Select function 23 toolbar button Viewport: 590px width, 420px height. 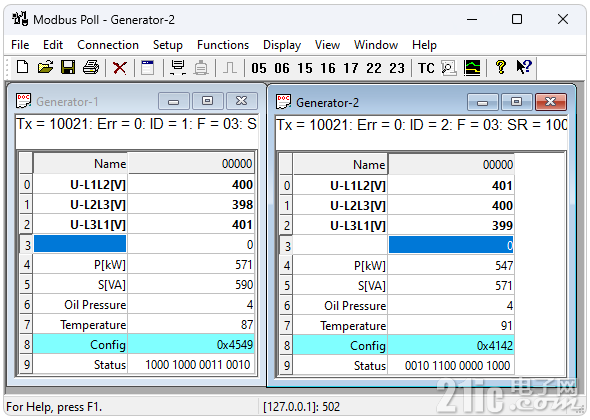(x=397, y=68)
